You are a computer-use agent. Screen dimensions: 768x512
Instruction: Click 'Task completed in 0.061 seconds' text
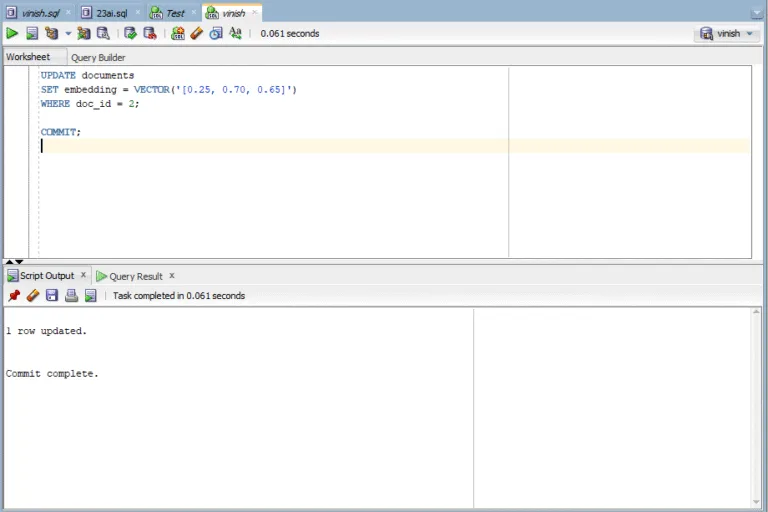point(179,295)
